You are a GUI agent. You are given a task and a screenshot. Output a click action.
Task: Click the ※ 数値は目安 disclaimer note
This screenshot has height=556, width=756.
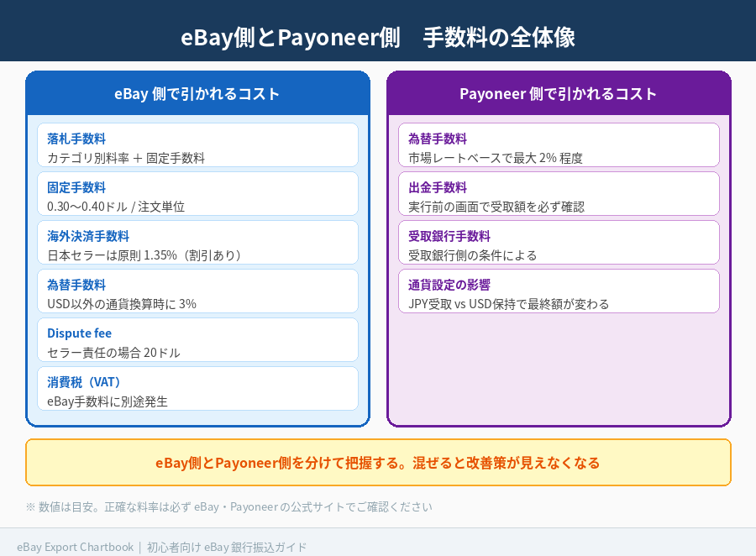coord(228,506)
